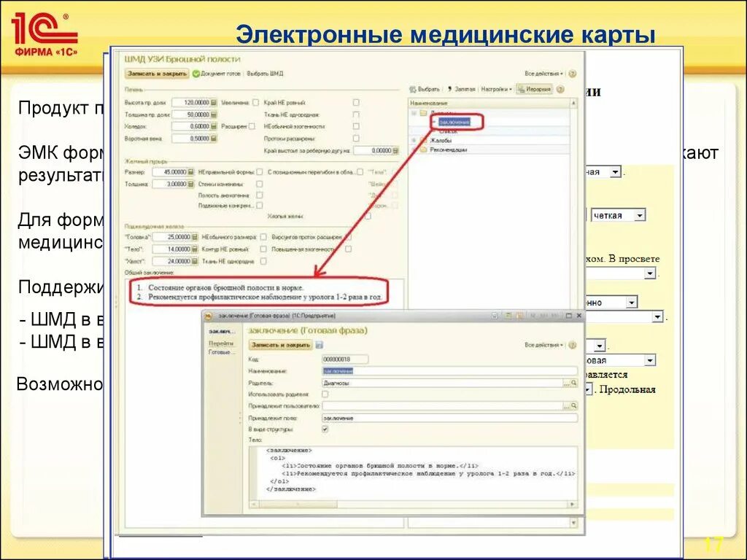Viewport: 747px width, 560px height.
Task: Click Запятая button
Action: click(x=461, y=89)
